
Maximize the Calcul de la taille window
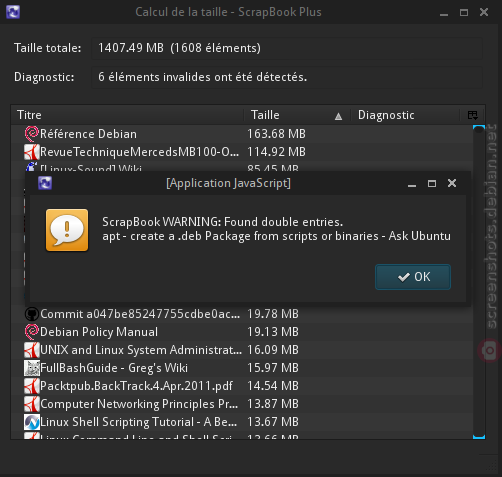464,12
